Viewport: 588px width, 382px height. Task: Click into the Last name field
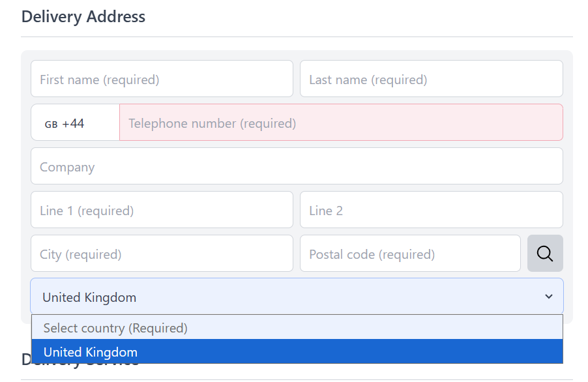(x=431, y=80)
